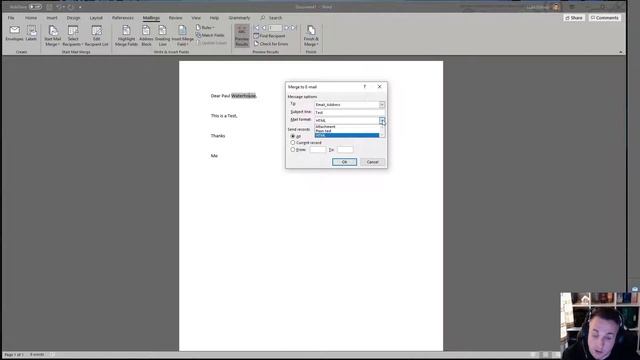The height and width of the screenshot is (360, 640).
Task: Open the Comments button
Action: pos(604,18)
